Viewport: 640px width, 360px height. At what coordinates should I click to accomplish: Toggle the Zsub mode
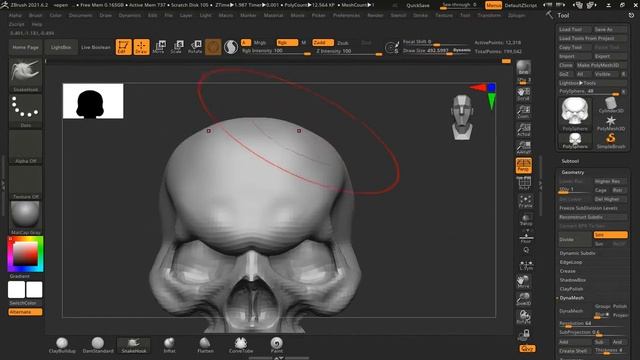click(x=343, y=43)
